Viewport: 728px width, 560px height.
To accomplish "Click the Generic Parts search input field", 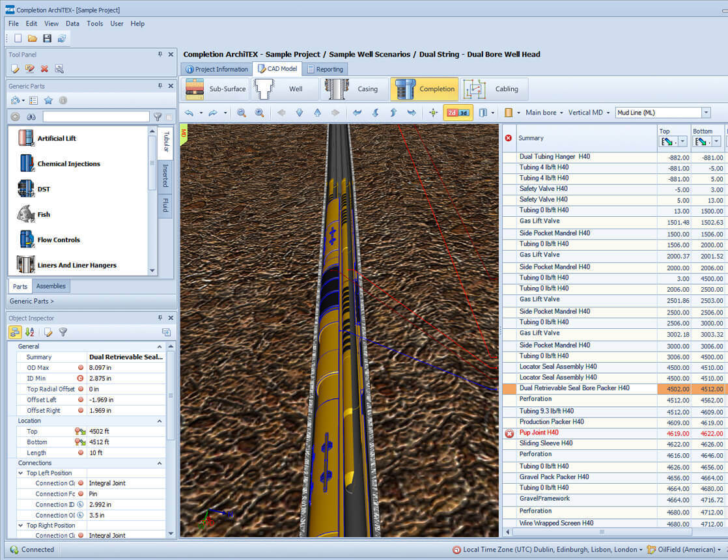I will (x=96, y=117).
